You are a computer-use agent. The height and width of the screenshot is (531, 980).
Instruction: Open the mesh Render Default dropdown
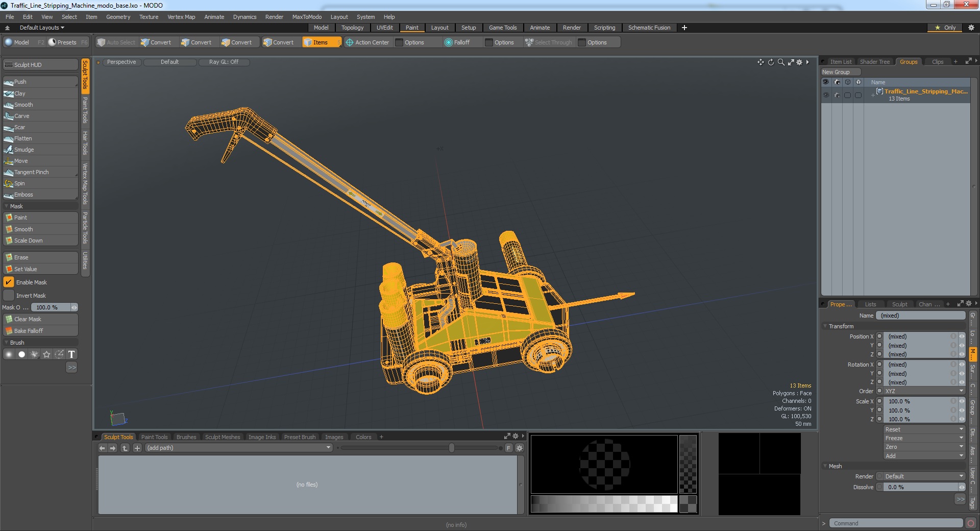924,476
